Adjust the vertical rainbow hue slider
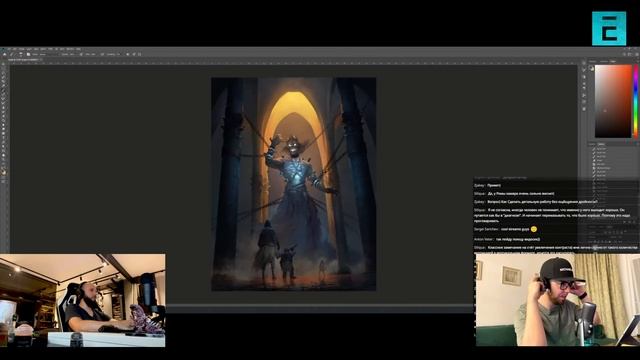This screenshot has height=360, width=640. coord(636,101)
